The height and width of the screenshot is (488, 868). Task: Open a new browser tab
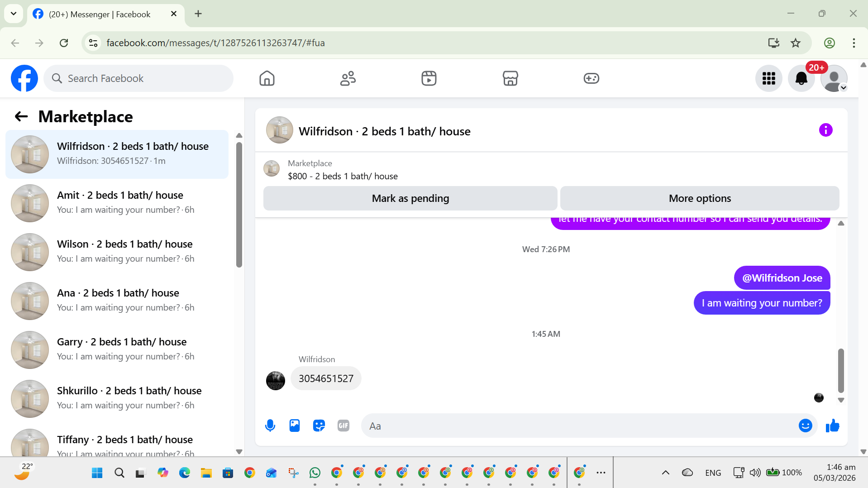point(198,14)
